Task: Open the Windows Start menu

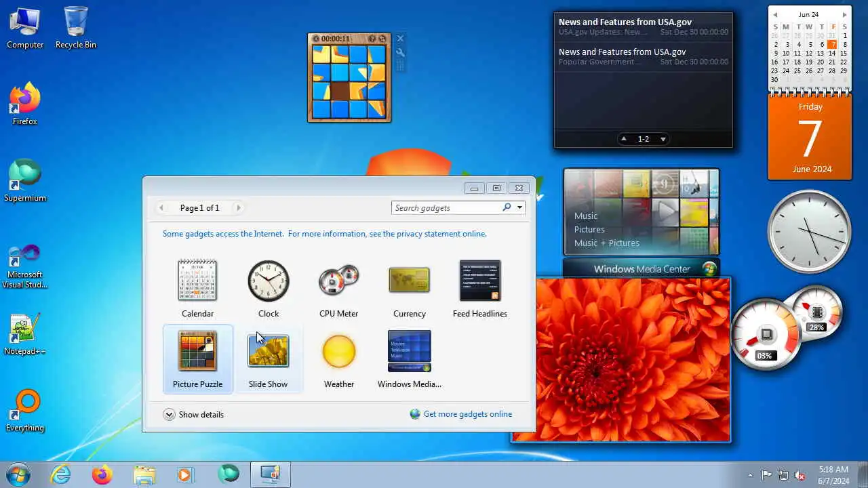Action: [18, 474]
